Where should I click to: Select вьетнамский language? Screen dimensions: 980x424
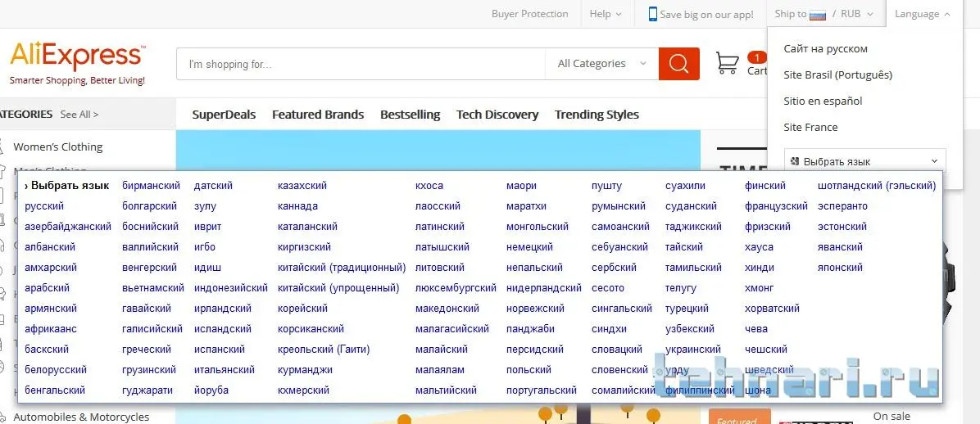(x=153, y=288)
